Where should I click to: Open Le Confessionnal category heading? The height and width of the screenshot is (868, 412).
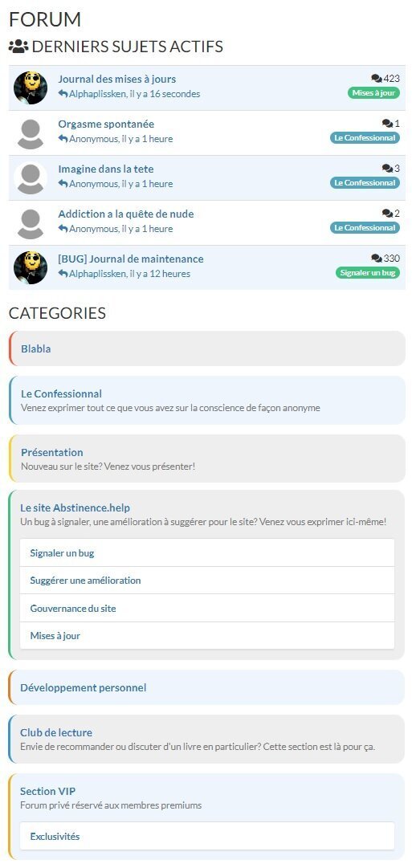tap(62, 394)
